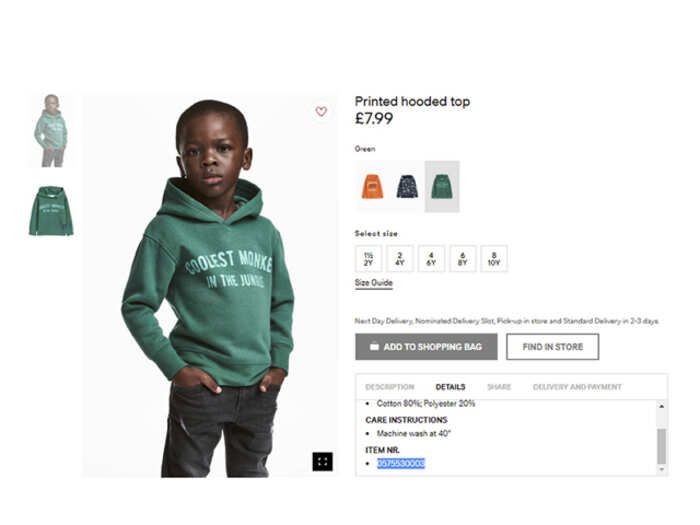Click the heart favorite icon
This screenshot has height=525, width=700.
(321, 111)
